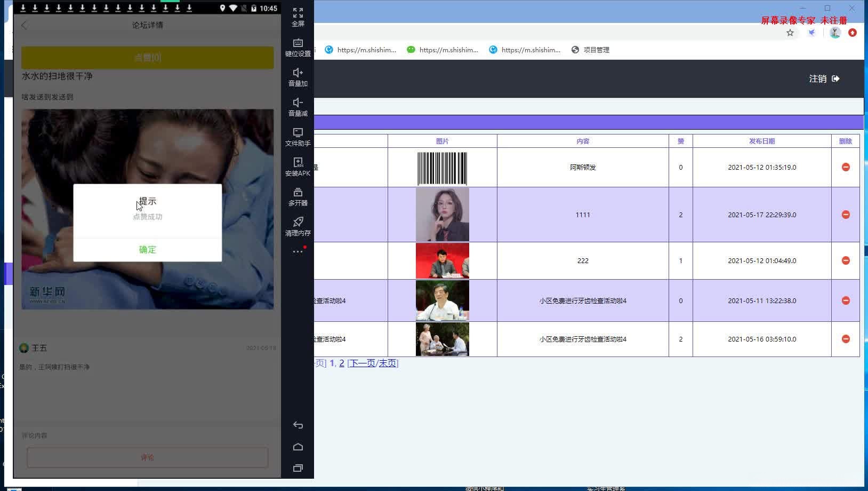
Task: Enter fullscreen with the 全屏 icon
Action: 298,16
